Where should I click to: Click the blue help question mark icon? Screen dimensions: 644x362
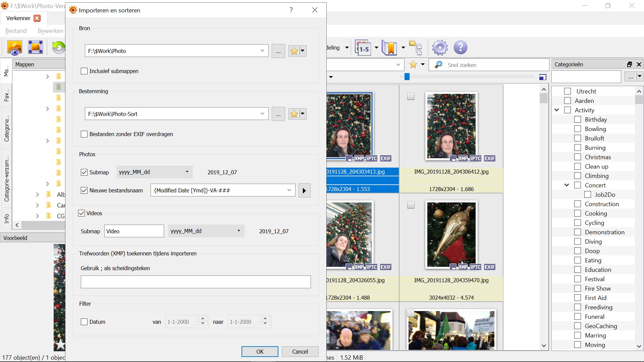click(x=460, y=48)
